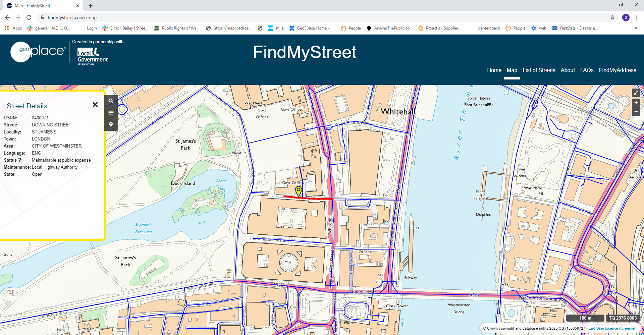
Task: Open the Proactis - Supplier bookmark
Action: coord(440,28)
